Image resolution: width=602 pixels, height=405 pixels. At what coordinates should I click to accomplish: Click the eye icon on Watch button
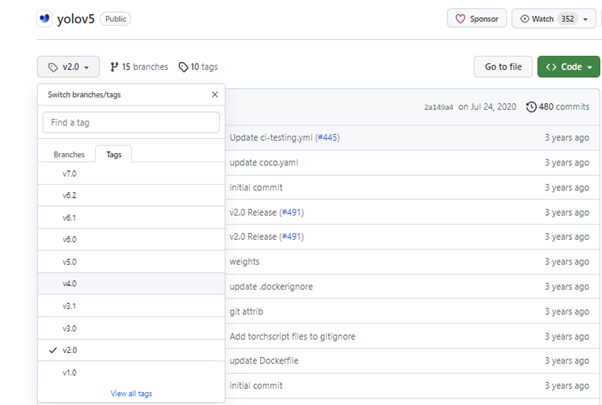tap(524, 19)
